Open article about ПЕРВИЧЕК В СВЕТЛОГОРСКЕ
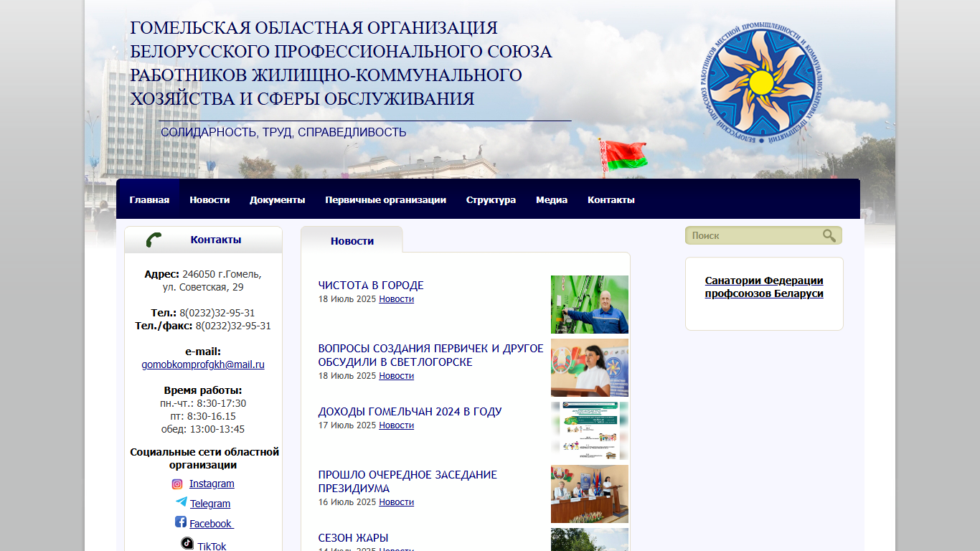This screenshot has width=980, height=551. coord(430,355)
